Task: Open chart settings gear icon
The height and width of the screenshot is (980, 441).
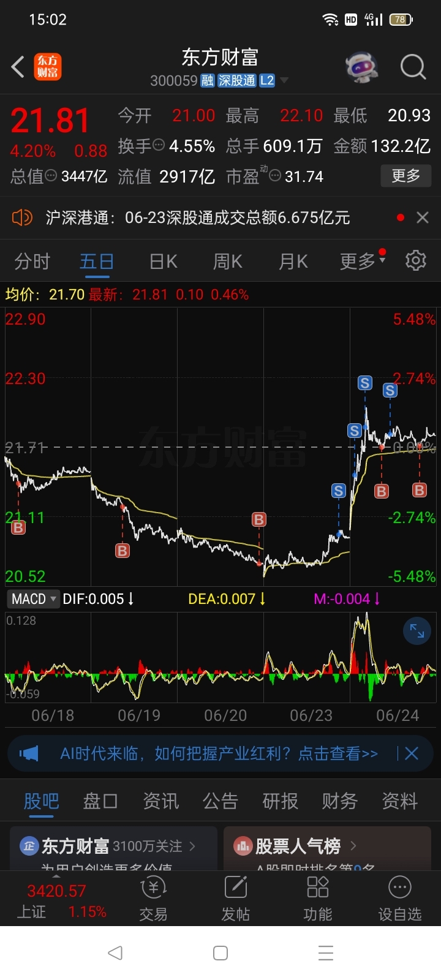Action: [416, 260]
